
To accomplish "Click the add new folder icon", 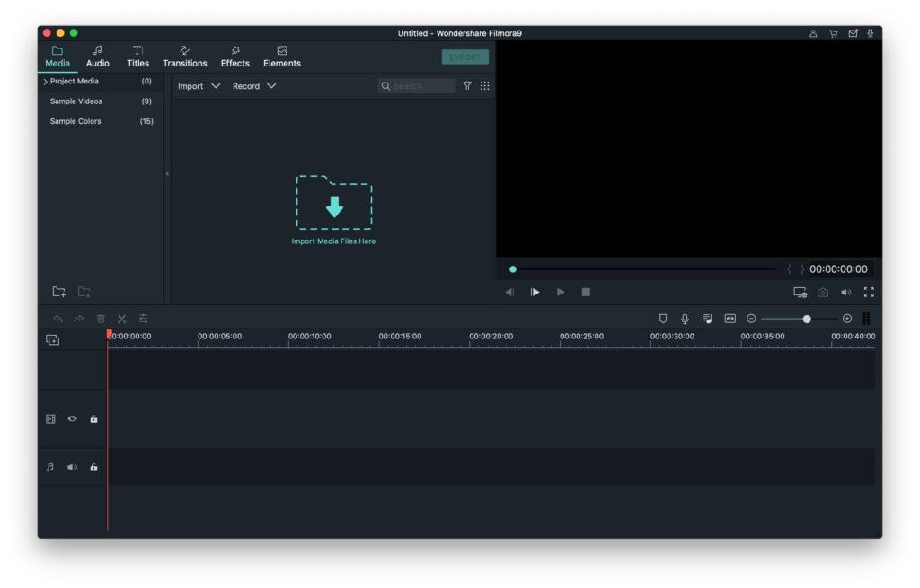I will (58, 292).
